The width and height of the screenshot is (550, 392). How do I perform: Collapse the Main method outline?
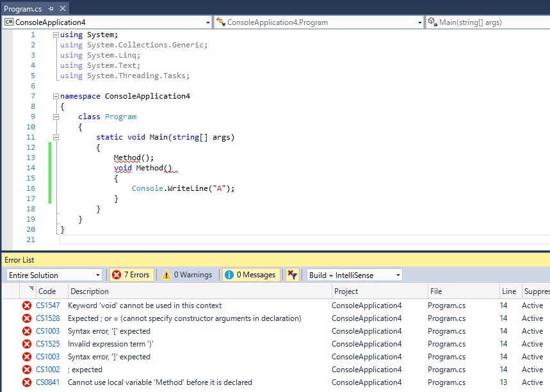pyautogui.click(x=56, y=137)
